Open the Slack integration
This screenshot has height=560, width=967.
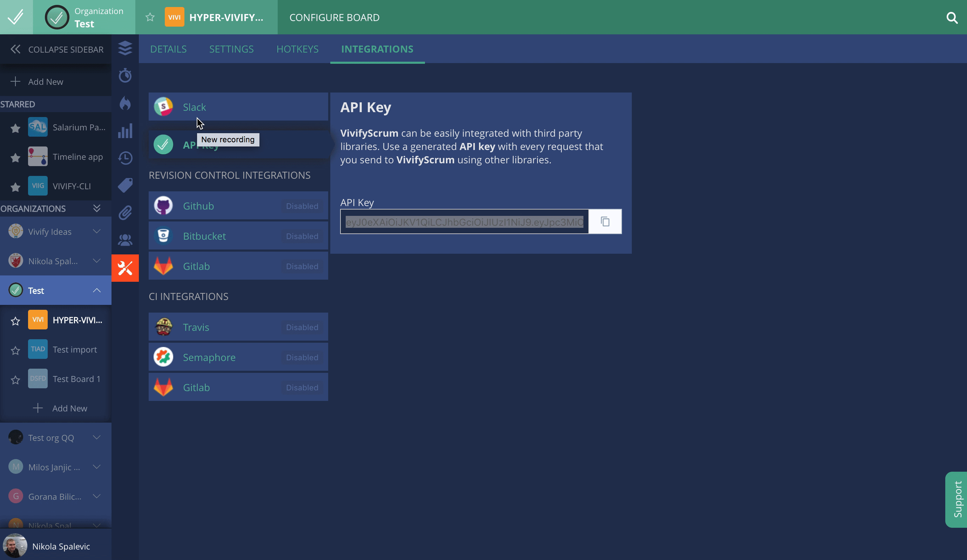point(238,107)
